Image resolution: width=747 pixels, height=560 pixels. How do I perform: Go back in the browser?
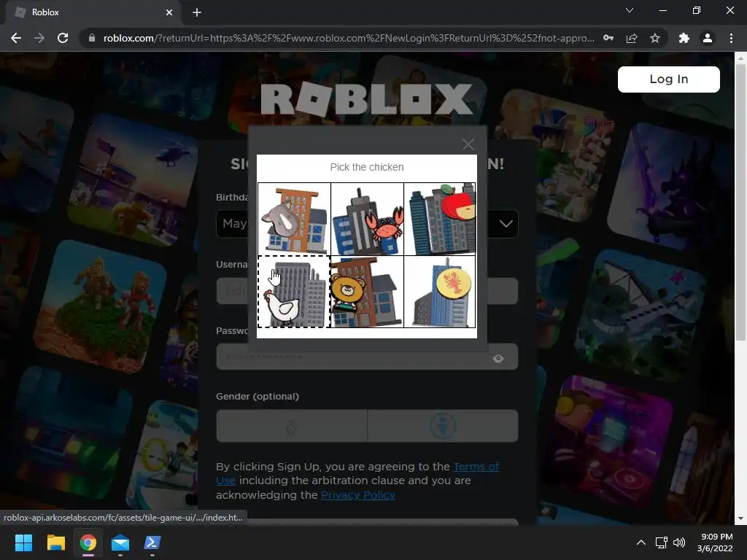tap(16, 38)
